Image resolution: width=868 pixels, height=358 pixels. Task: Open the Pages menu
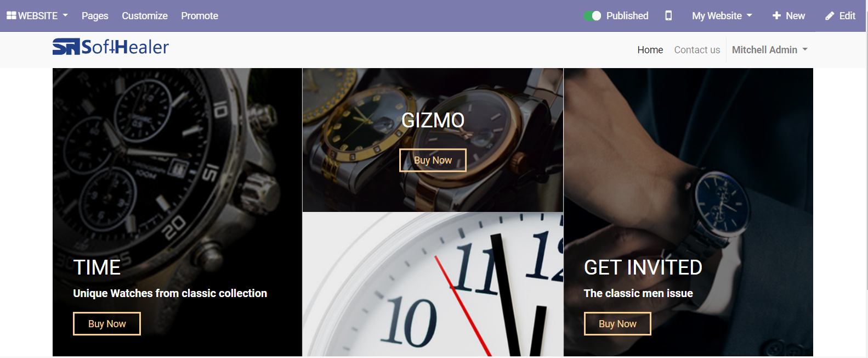tap(95, 16)
